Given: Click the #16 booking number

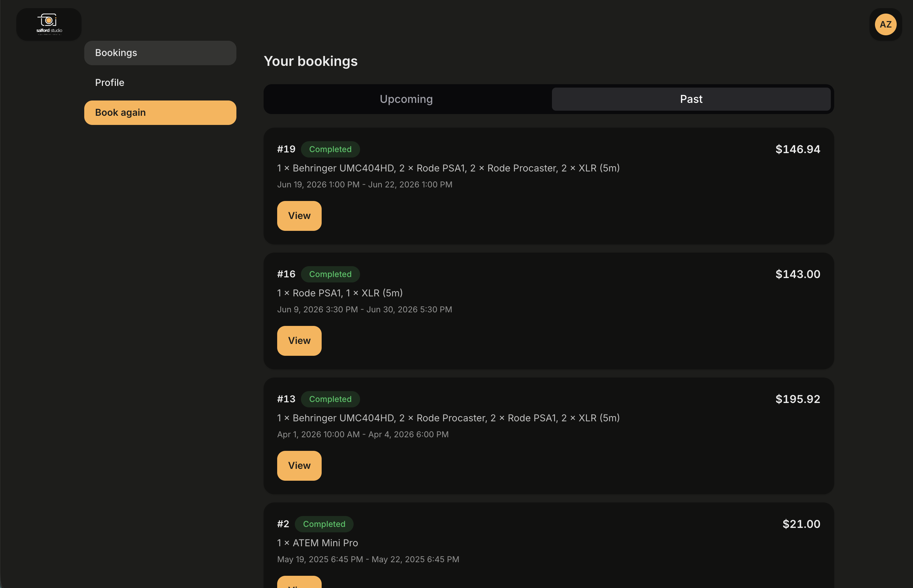Looking at the screenshot, I should pyautogui.click(x=286, y=274).
